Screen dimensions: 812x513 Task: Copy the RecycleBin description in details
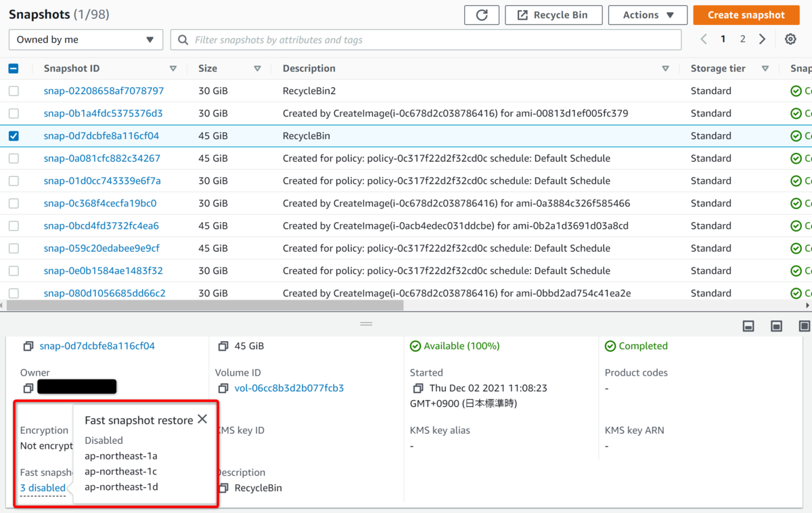click(x=223, y=488)
